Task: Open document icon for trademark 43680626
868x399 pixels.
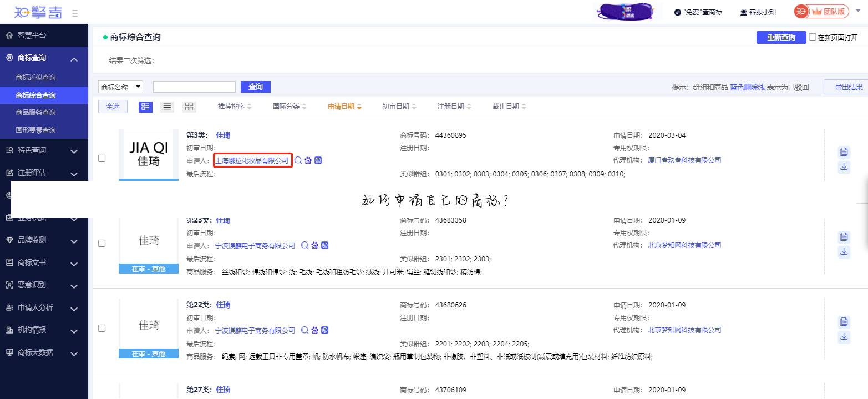Action: (844, 322)
